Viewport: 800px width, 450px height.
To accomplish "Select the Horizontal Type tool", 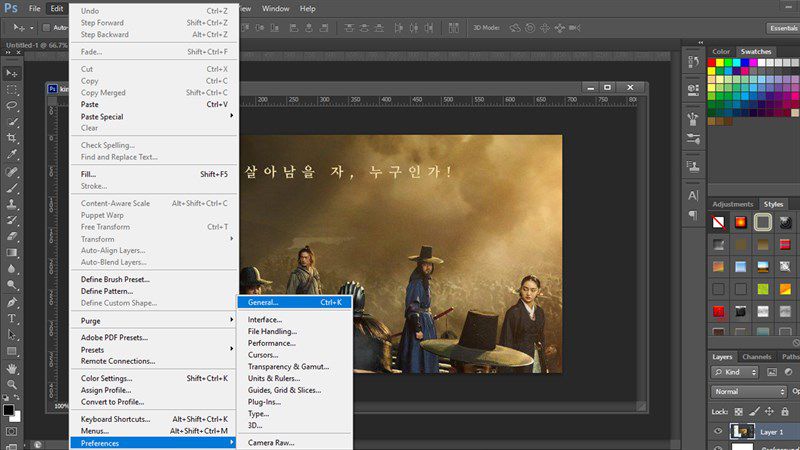I will [11, 319].
